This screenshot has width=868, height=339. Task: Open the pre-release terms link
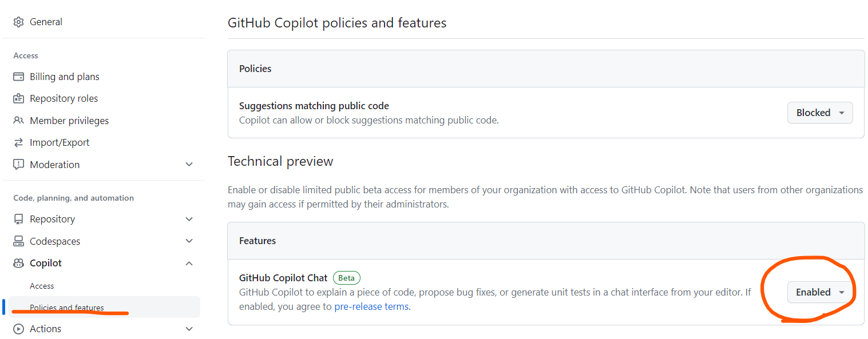pos(371,306)
